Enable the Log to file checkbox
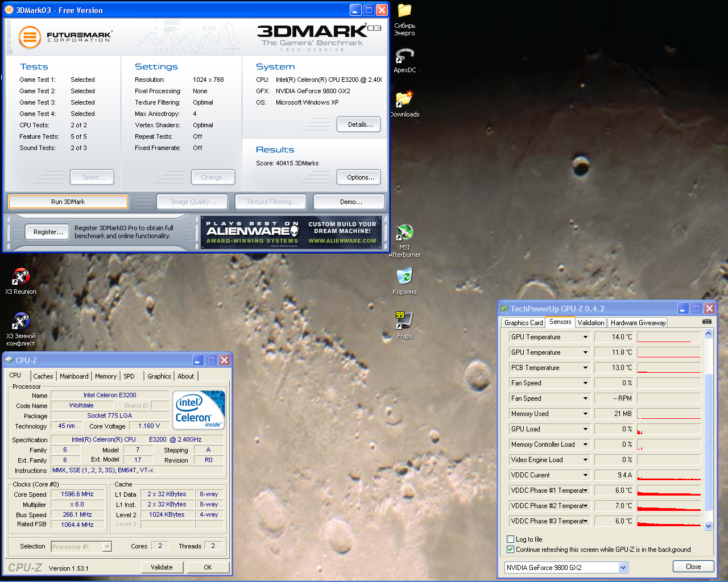Viewport: 728px width, 582px height. coord(510,539)
